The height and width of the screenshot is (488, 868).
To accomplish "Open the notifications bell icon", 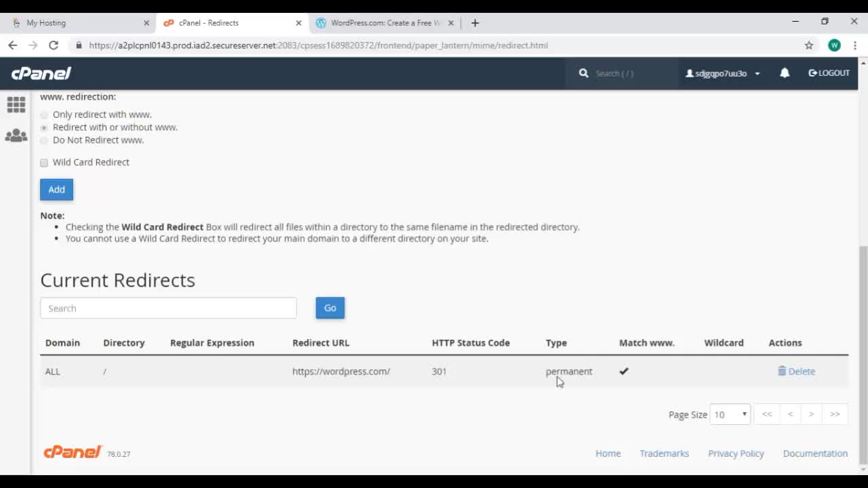I will [785, 73].
